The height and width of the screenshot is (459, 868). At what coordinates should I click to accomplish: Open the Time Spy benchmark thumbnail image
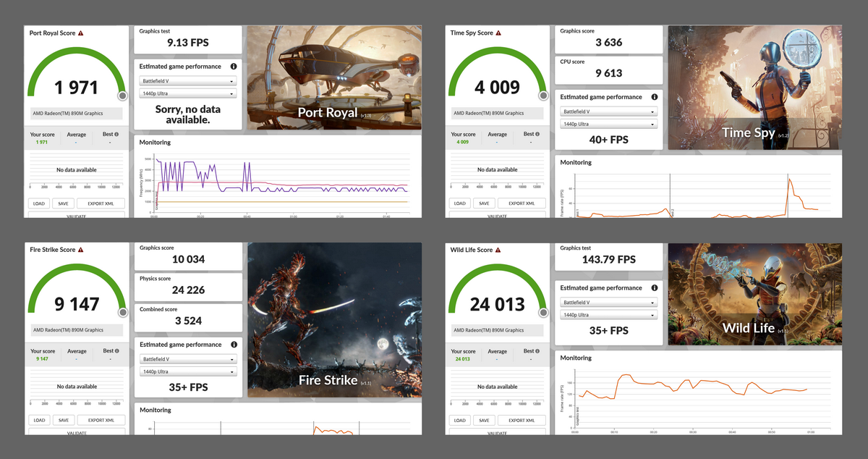pos(755,88)
